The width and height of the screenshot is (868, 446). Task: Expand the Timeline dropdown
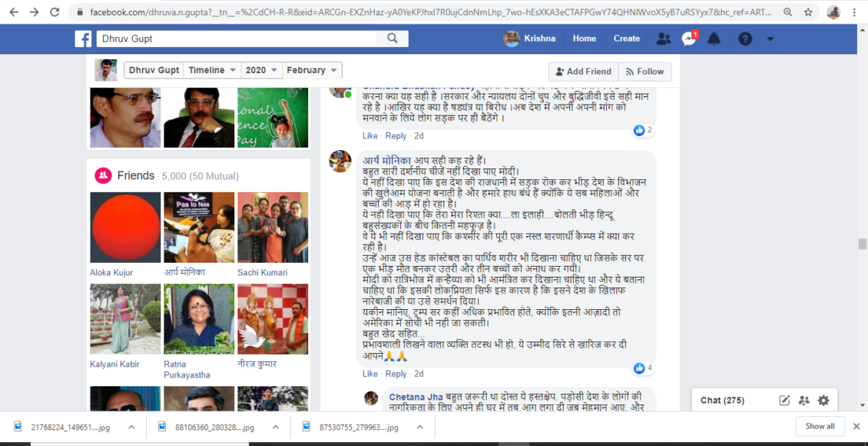pyautogui.click(x=212, y=70)
